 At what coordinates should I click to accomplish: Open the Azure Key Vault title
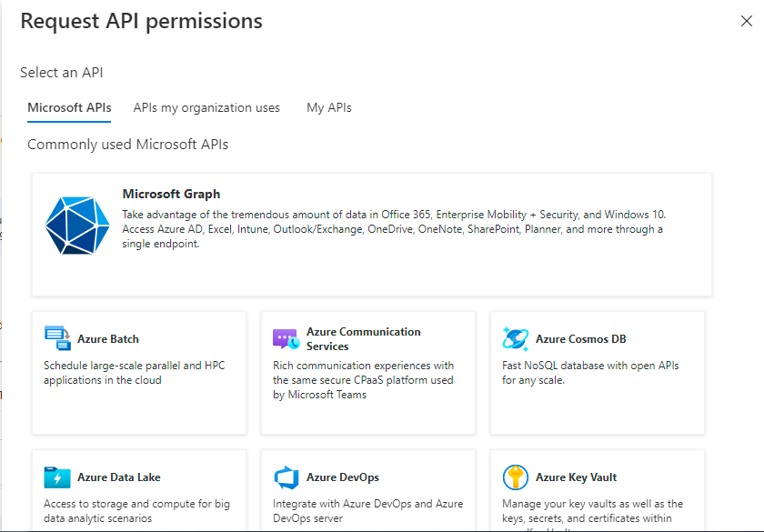[x=577, y=477]
